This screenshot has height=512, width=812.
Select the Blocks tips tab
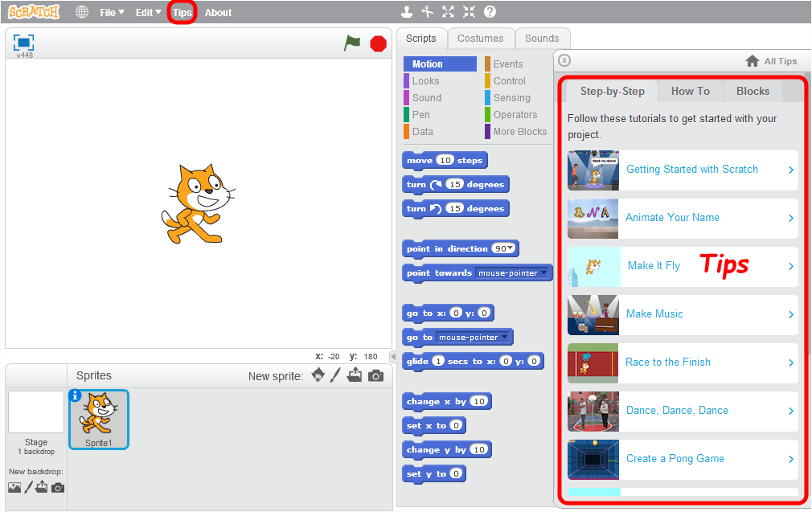click(x=753, y=91)
